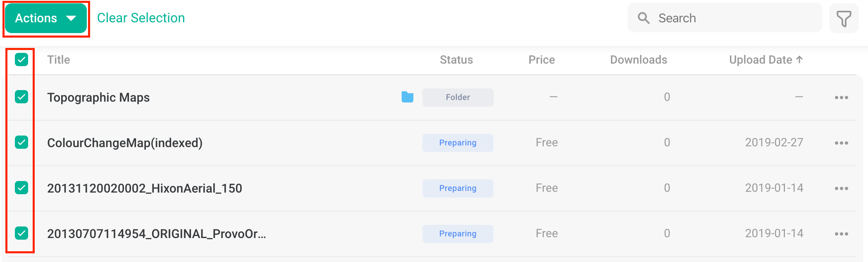Click the Upload Date sort arrow
Image resolution: width=868 pixels, height=262 pixels.
point(799,60)
